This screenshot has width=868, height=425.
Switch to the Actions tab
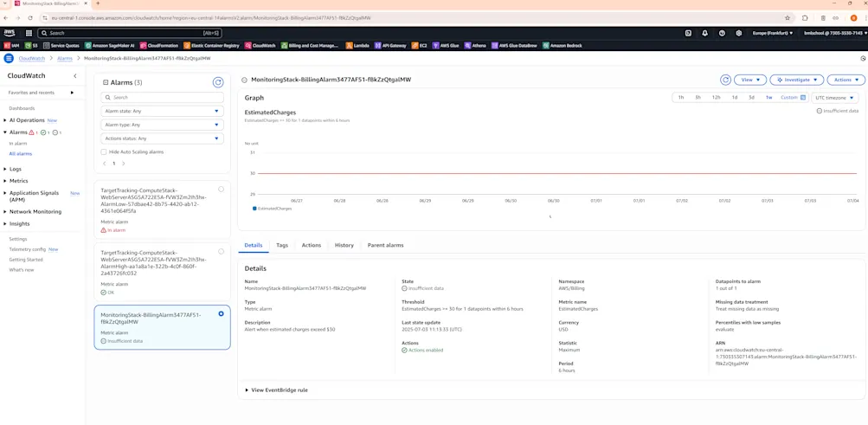[311, 245]
